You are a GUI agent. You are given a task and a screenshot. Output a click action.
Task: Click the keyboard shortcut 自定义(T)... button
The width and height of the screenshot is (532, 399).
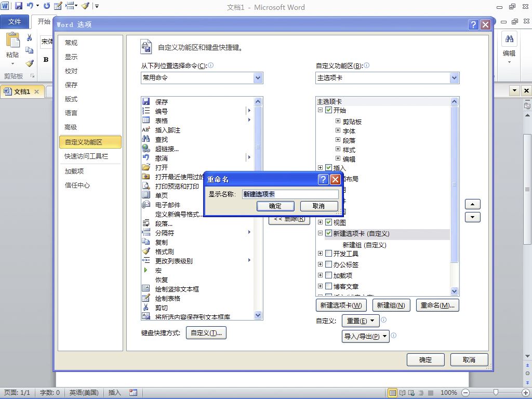[206, 333]
